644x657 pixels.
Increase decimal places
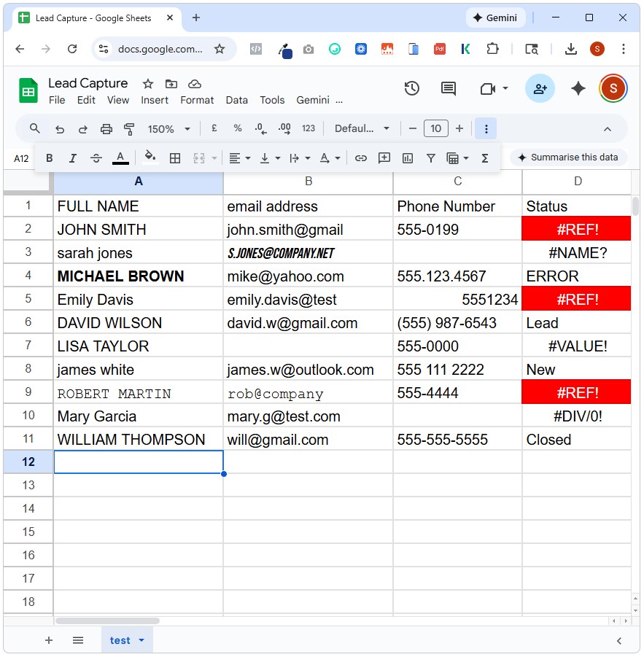click(x=284, y=128)
